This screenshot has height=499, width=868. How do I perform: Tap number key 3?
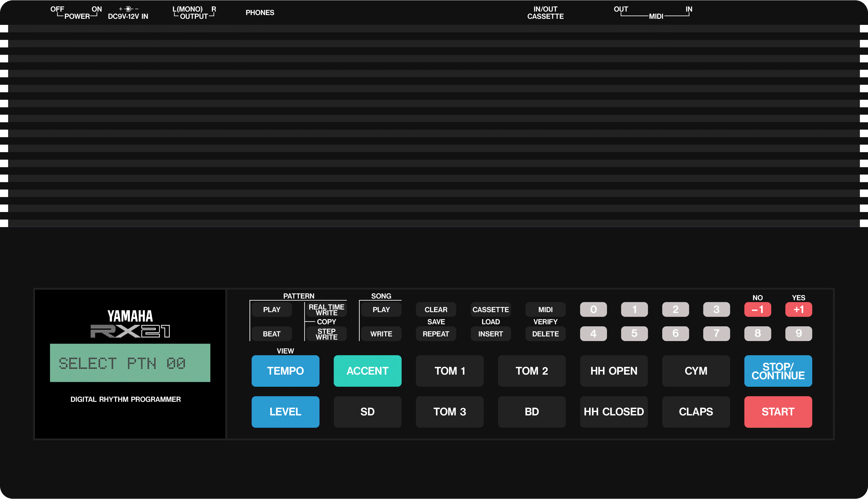717,310
